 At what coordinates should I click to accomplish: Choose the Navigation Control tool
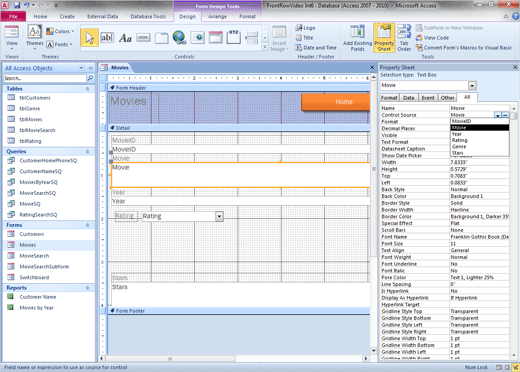(216, 38)
